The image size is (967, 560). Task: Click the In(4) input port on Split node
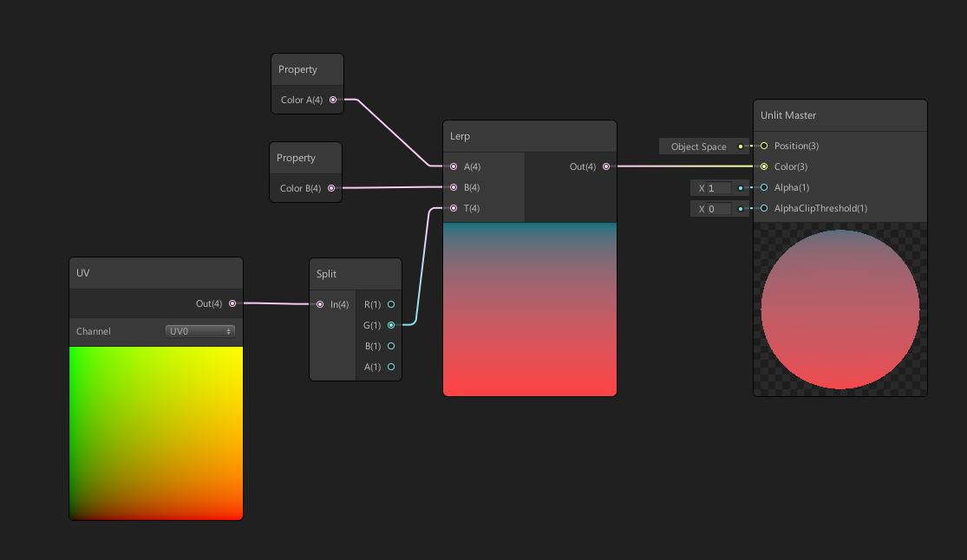click(x=319, y=304)
